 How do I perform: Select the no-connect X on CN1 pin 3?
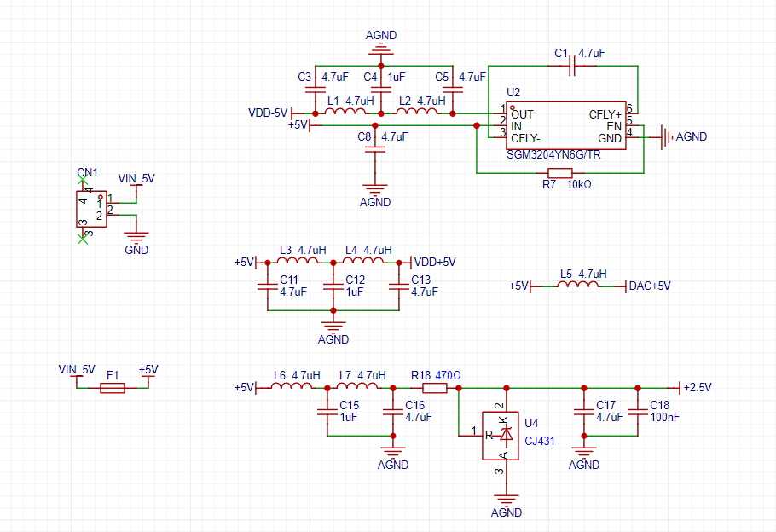pyautogui.click(x=83, y=239)
